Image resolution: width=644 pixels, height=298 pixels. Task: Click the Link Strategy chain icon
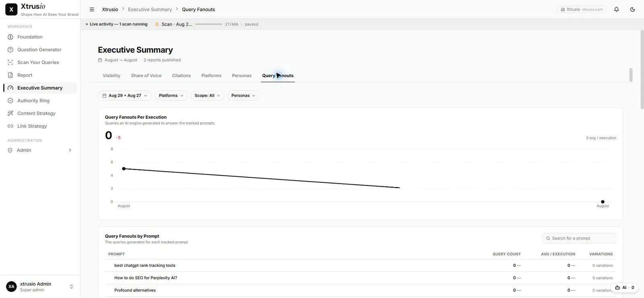click(x=10, y=126)
